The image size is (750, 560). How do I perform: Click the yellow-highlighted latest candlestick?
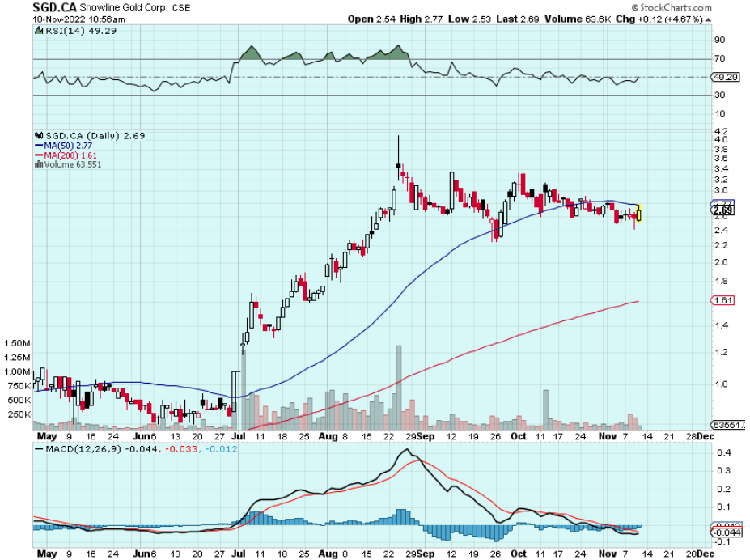click(638, 212)
